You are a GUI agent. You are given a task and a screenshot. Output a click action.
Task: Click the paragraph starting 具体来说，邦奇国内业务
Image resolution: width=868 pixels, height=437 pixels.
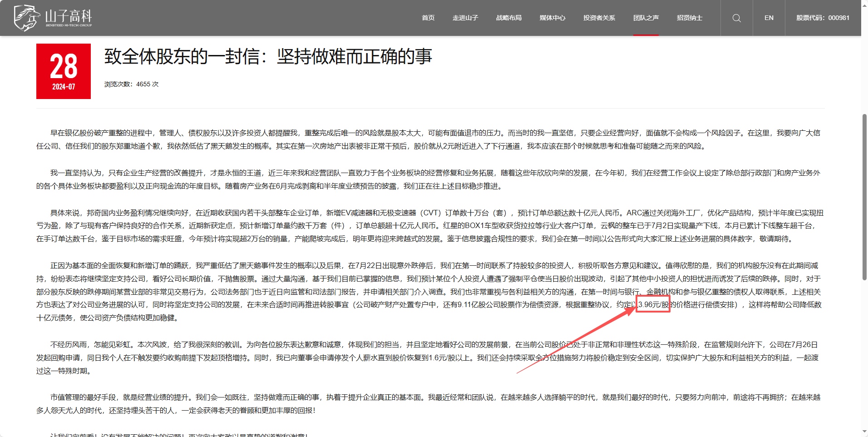430,226
